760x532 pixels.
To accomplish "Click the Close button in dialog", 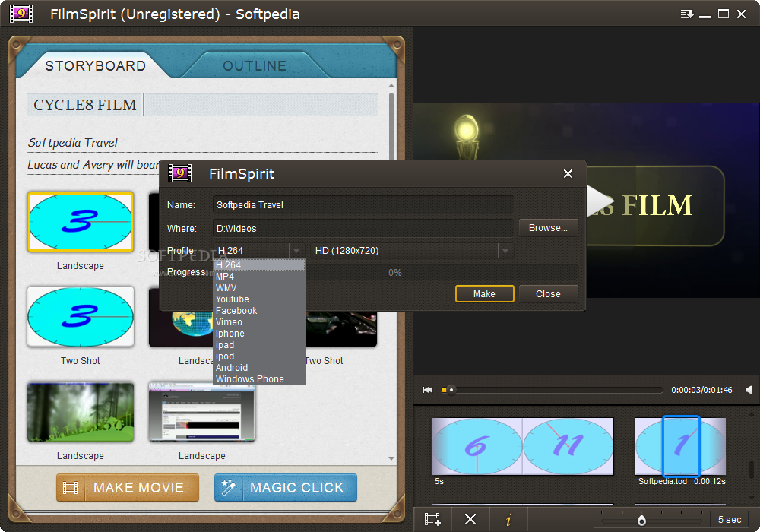I will point(548,294).
